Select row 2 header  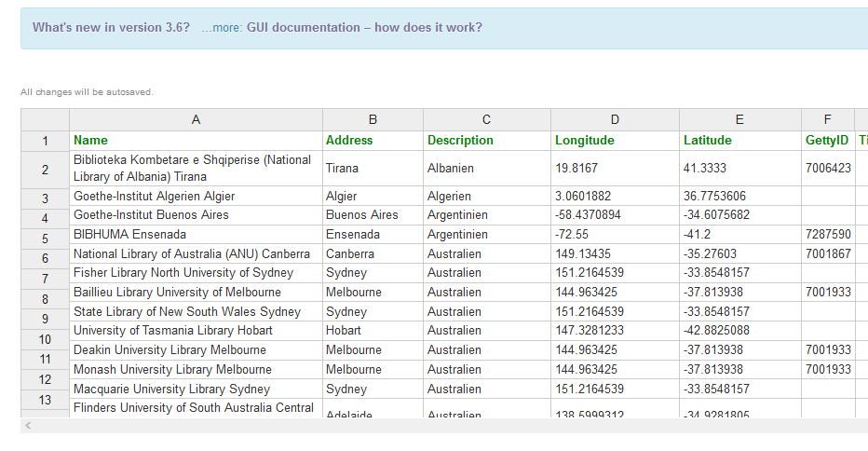tap(45, 171)
